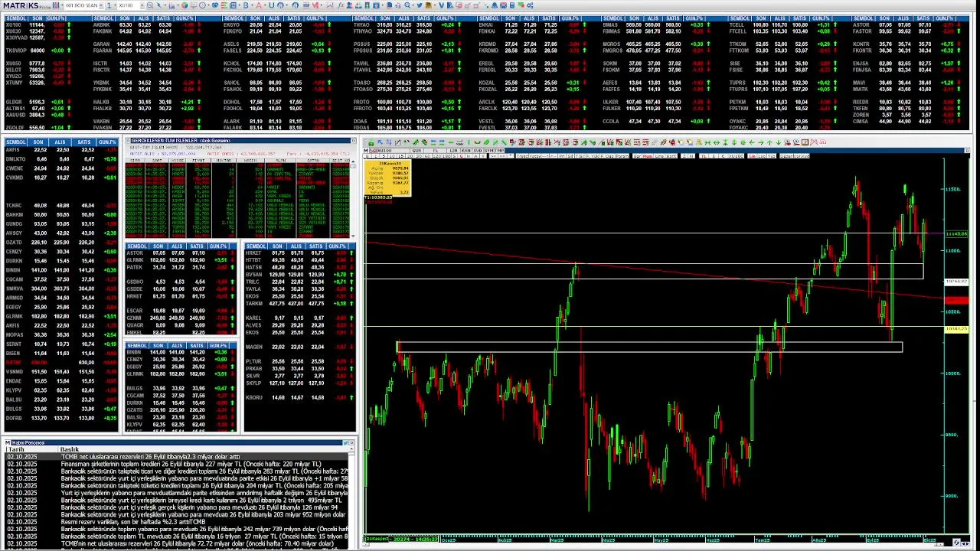Click the Twitter bird icon in top toolbar

(x=420, y=5)
